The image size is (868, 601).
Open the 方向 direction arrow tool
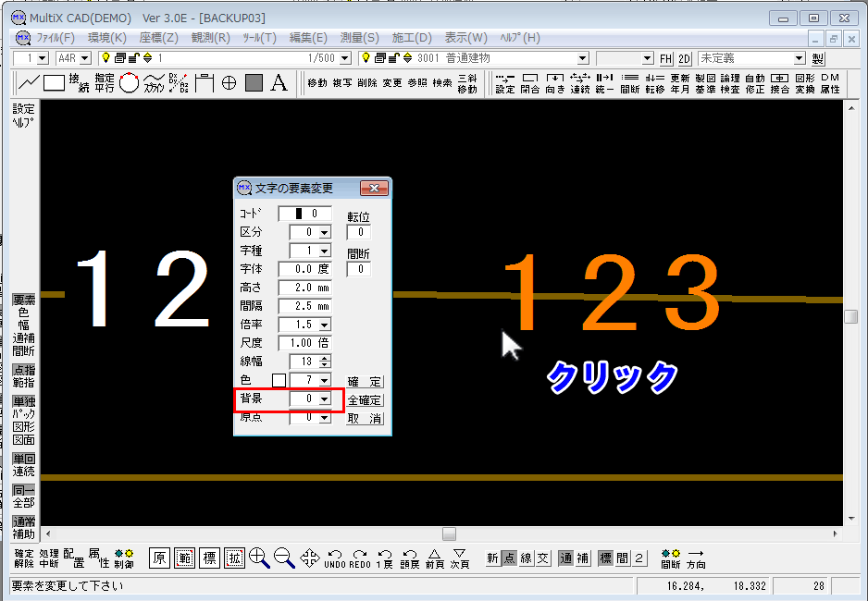click(x=696, y=559)
